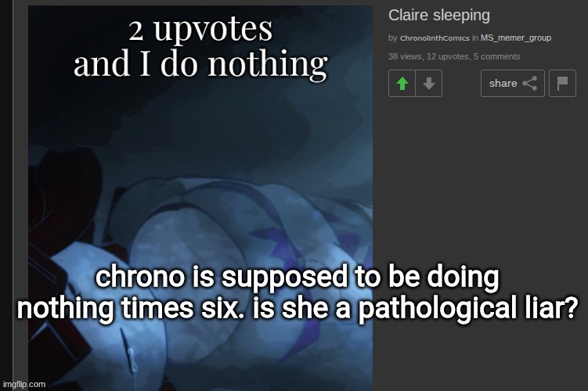Open the MS_memer_group stream

(x=516, y=38)
